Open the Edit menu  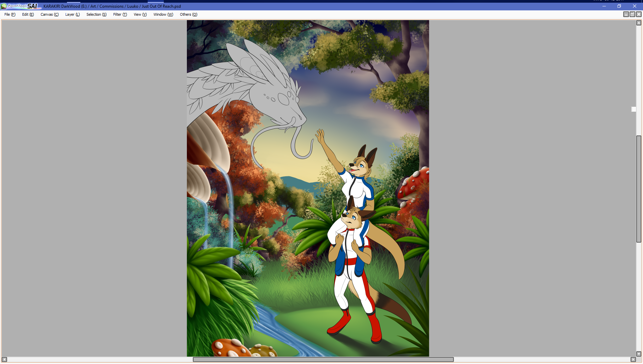click(x=28, y=14)
